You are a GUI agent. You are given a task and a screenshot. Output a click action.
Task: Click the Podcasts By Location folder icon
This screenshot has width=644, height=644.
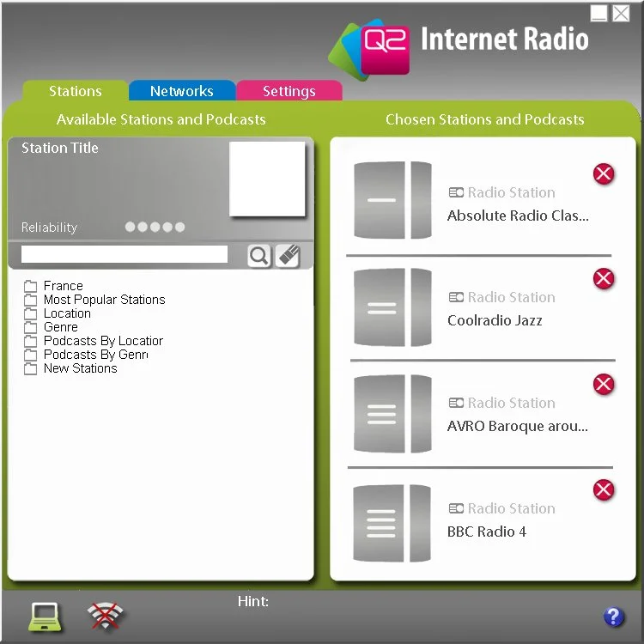coord(30,341)
